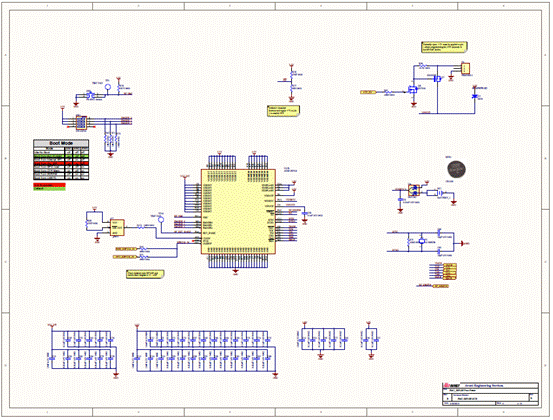553x420 pixels.
Task: Select the red highlighted row in Boot Mode table
Action: tap(61, 163)
